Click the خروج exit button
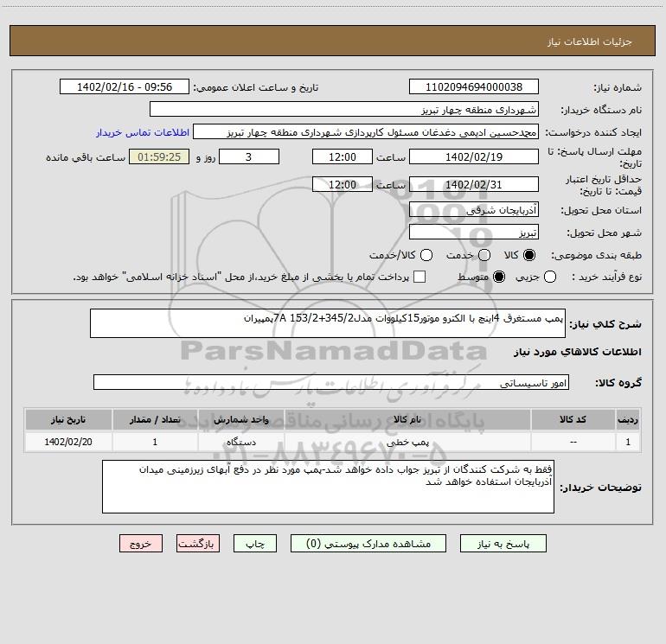 (x=141, y=544)
